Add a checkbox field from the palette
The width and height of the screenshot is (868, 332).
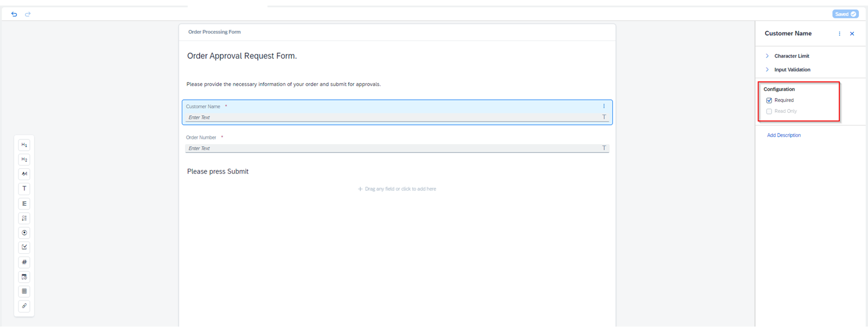coord(24,247)
